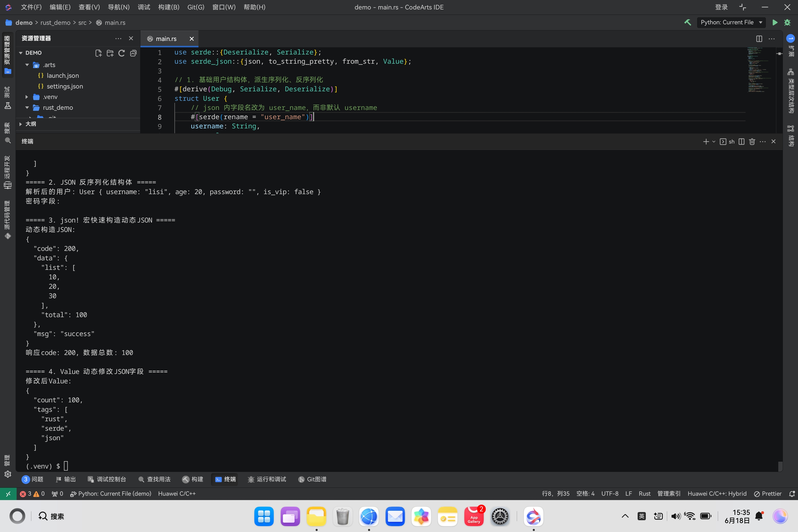Open terminal panel more actions ellipsis
The image size is (798, 532).
pyautogui.click(x=763, y=141)
